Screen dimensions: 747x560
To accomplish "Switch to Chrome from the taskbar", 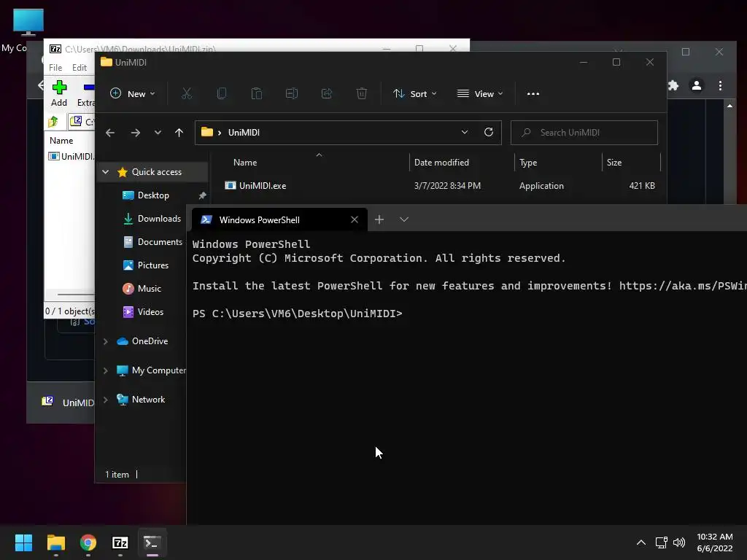I will pos(88,542).
